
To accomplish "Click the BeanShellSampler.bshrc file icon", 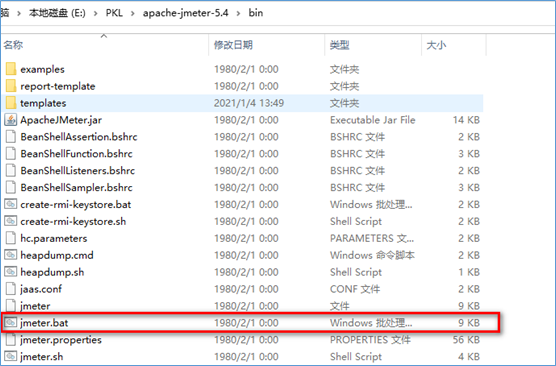I will (11, 188).
